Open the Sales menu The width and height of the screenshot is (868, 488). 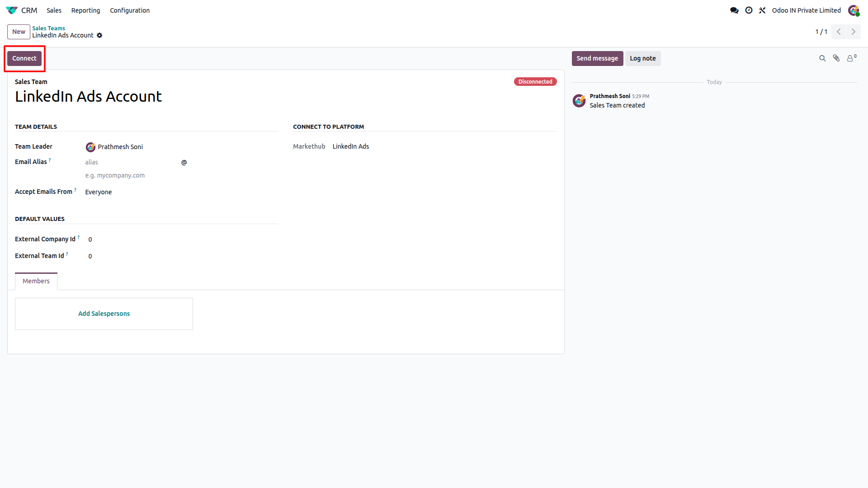click(x=54, y=10)
